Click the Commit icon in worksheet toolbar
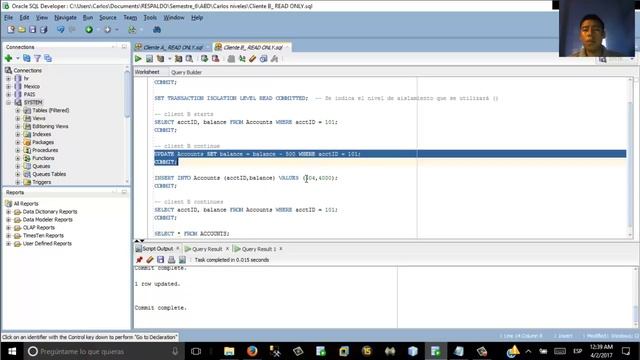The image size is (640, 360). (x=204, y=59)
